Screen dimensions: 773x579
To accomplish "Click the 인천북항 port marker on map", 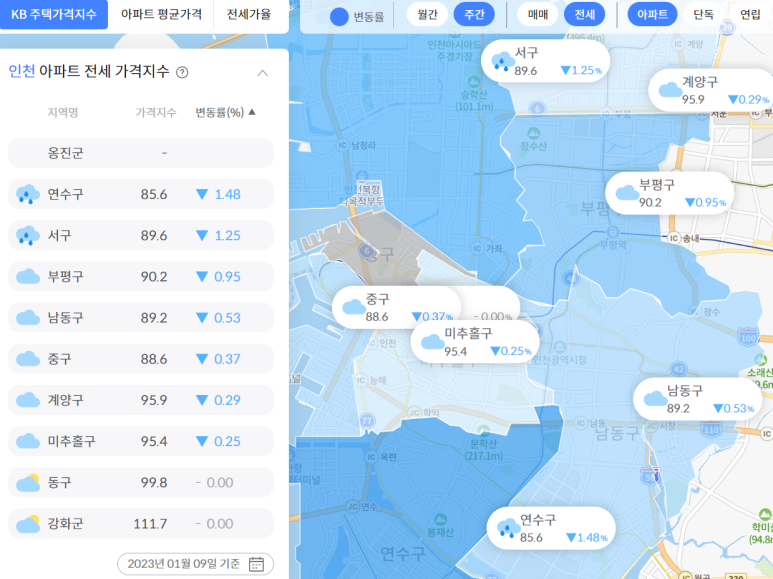I will pos(362,177).
